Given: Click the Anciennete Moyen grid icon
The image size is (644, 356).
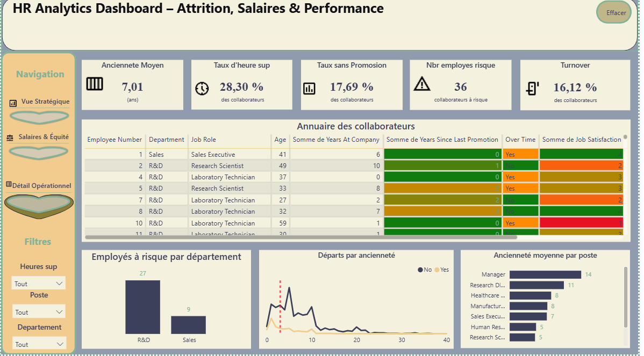Looking at the screenshot, I should 95,84.
